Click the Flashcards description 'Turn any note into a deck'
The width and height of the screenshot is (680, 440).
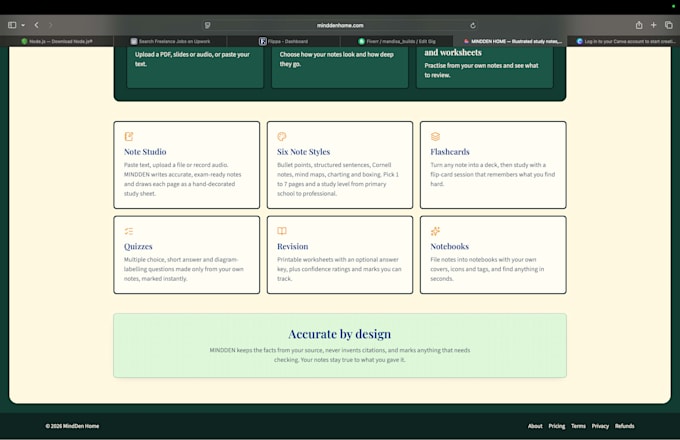493,174
